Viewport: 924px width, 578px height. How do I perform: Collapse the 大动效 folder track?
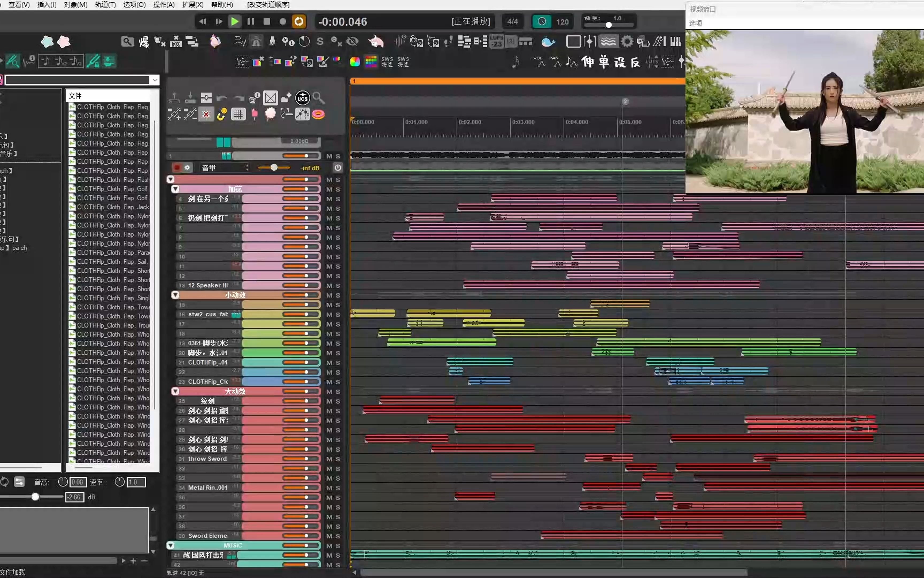[x=175, y=391]
